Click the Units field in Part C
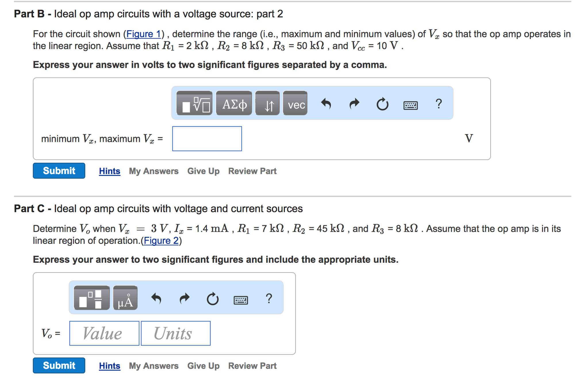Image resolution: width=588 pixels, height=381 pixels. pos(175,333)
